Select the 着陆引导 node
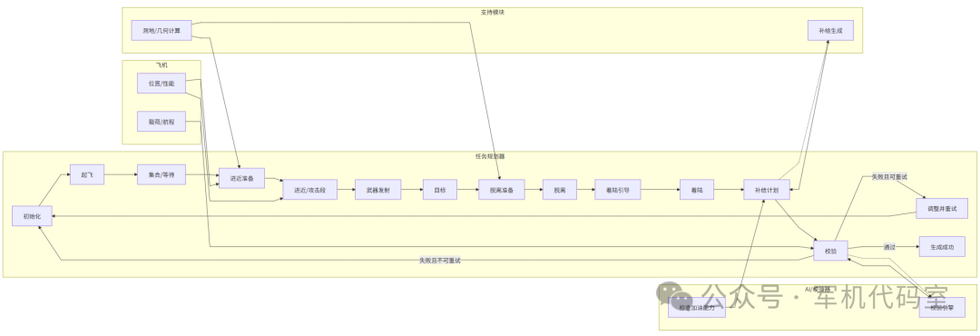 click(x=618, y=190)
